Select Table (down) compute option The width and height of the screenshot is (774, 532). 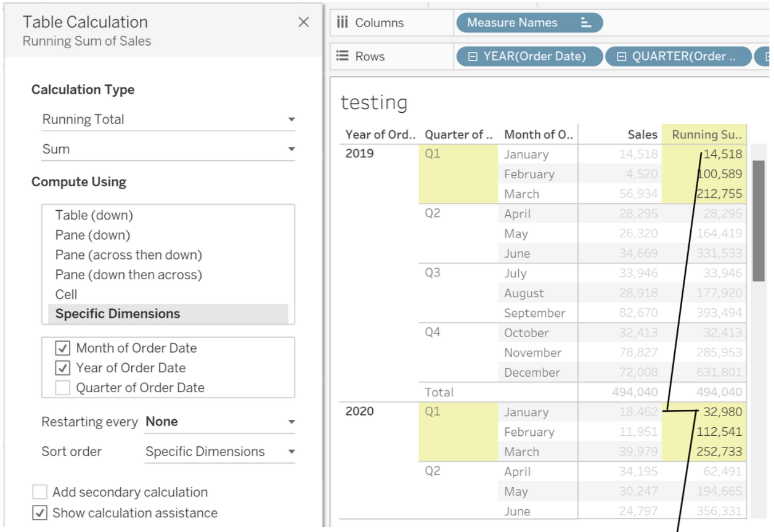[94, 215]
